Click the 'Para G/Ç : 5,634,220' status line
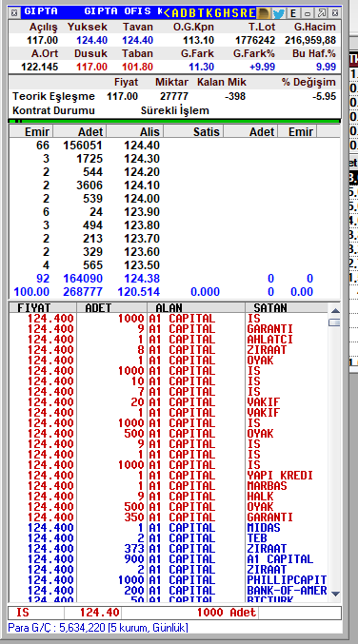The width and height of the screenshot is (358, 644). pyautogui.click(x=98, y=628)
